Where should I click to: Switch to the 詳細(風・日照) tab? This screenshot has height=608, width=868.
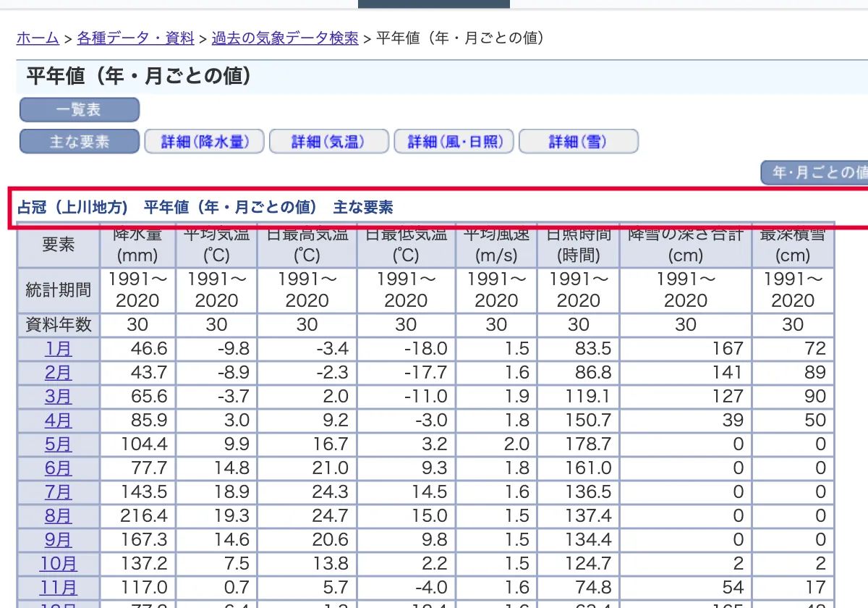(x=454, y=142)
